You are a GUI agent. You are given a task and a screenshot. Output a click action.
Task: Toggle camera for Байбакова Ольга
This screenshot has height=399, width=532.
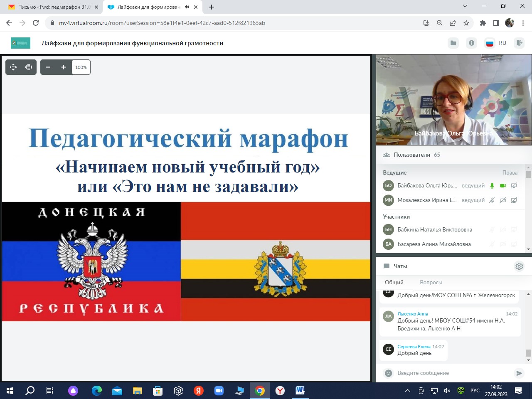click(x=503, y=186)
